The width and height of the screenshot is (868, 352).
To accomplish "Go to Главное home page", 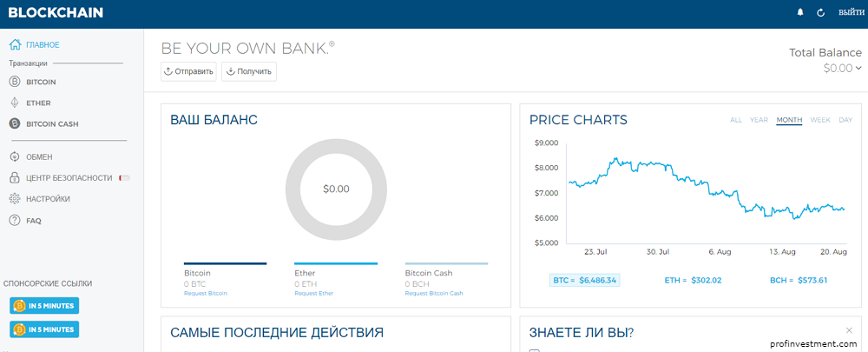I will coord(42,44).
